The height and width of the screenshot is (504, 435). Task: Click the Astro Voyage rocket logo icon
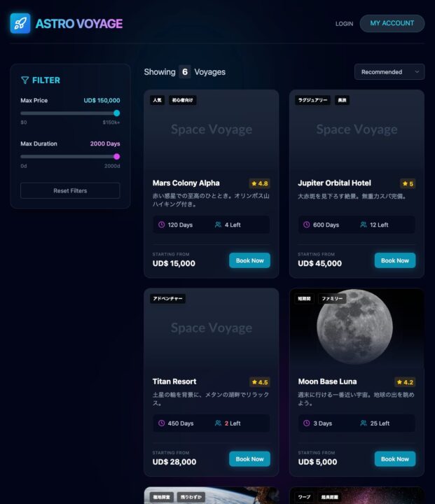[x=20, y=23]
